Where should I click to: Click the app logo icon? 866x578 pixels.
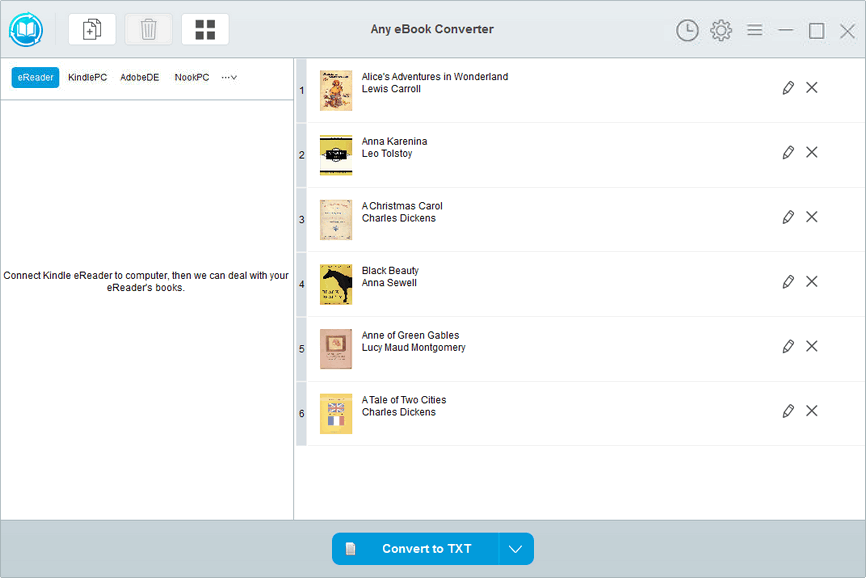click(x=26, y=29)
